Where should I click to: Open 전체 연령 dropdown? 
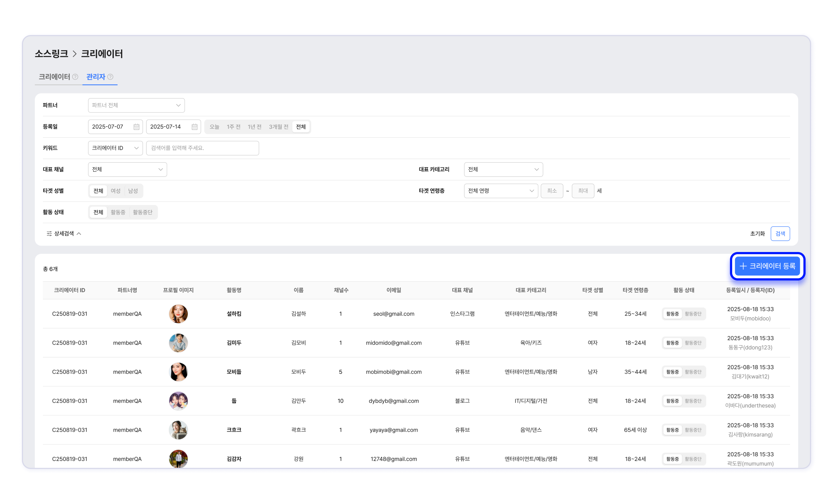pos(501,191)
